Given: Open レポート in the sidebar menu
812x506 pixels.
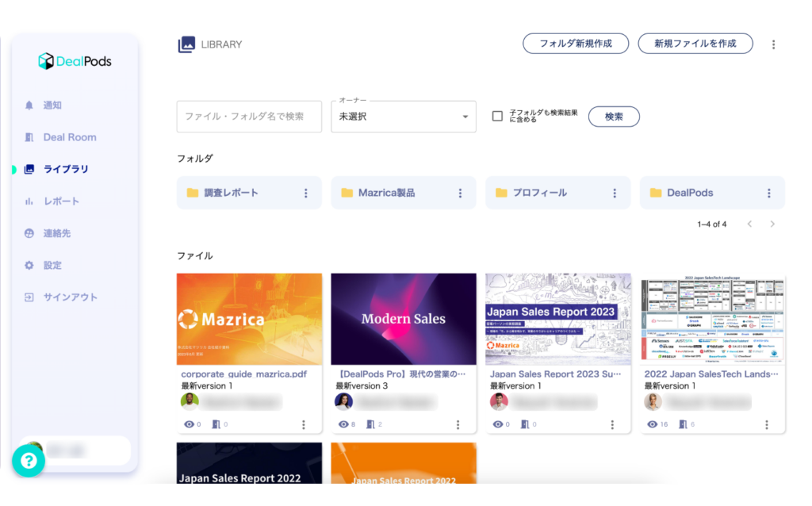Looking at the screenshot, I should [61, 201].
